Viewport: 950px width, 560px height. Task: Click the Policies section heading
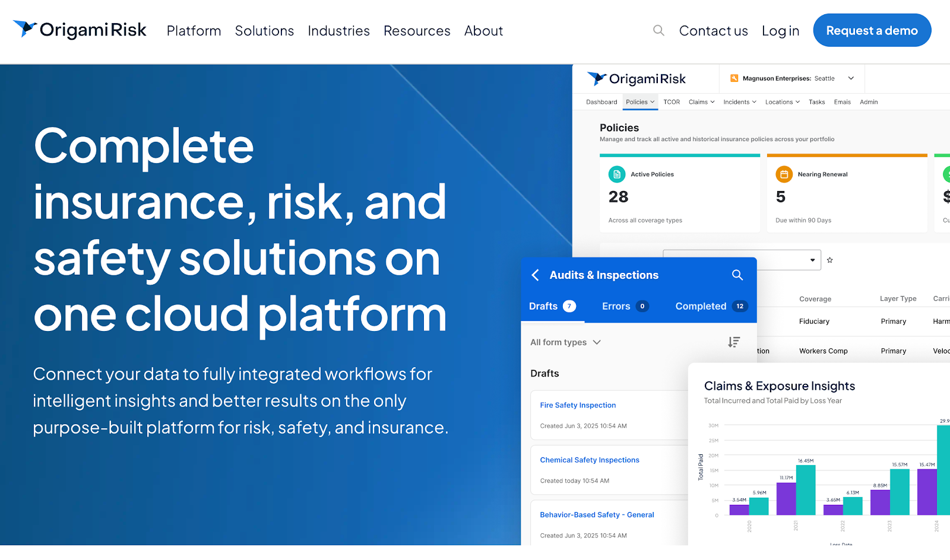click(619, 128)
